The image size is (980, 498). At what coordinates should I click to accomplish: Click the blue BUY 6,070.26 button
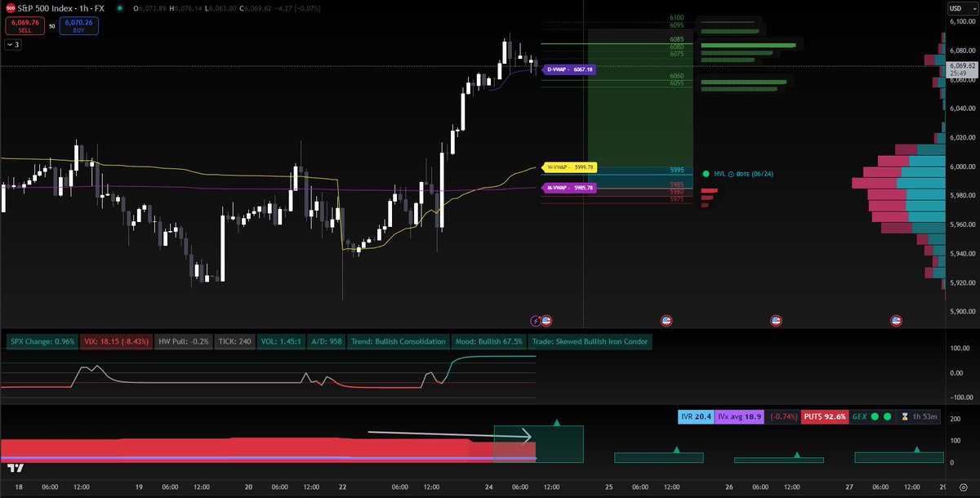(79, 26)
